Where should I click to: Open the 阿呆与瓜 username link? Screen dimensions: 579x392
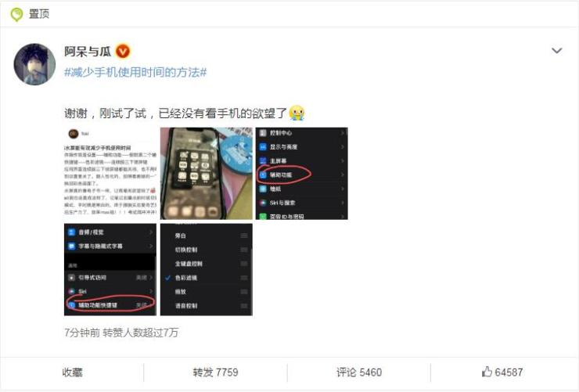[88, 52]
